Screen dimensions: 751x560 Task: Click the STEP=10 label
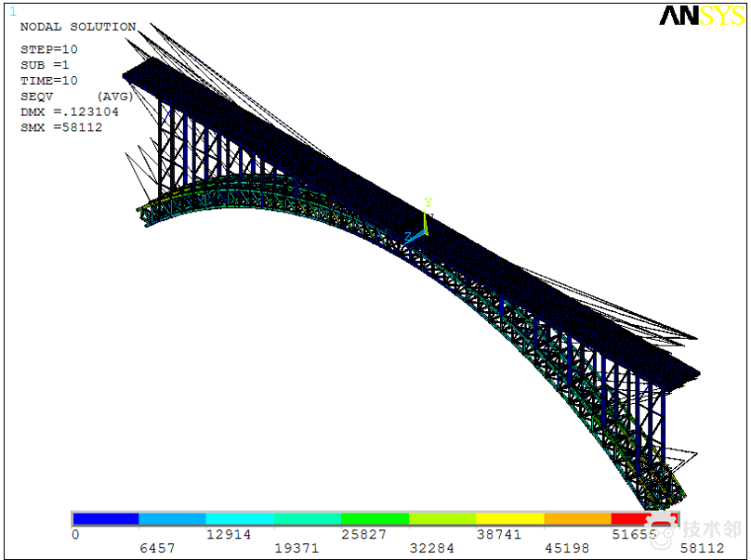[x=48, y=49]
